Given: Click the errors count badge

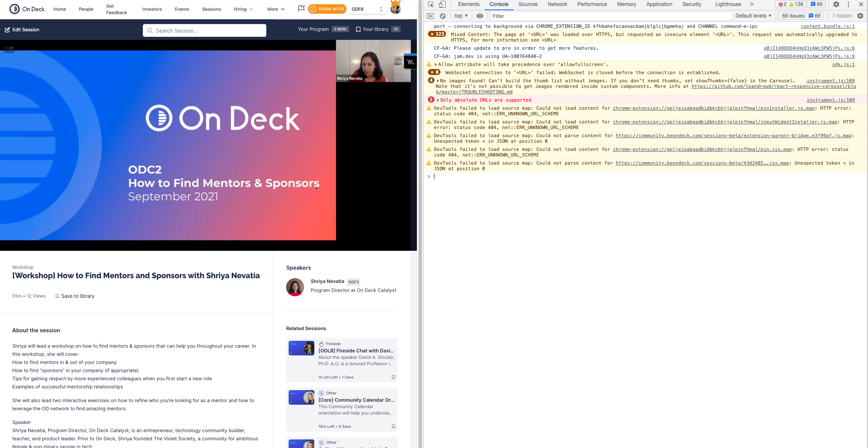Looking at the screenshot, I should (x=783, y=4).
